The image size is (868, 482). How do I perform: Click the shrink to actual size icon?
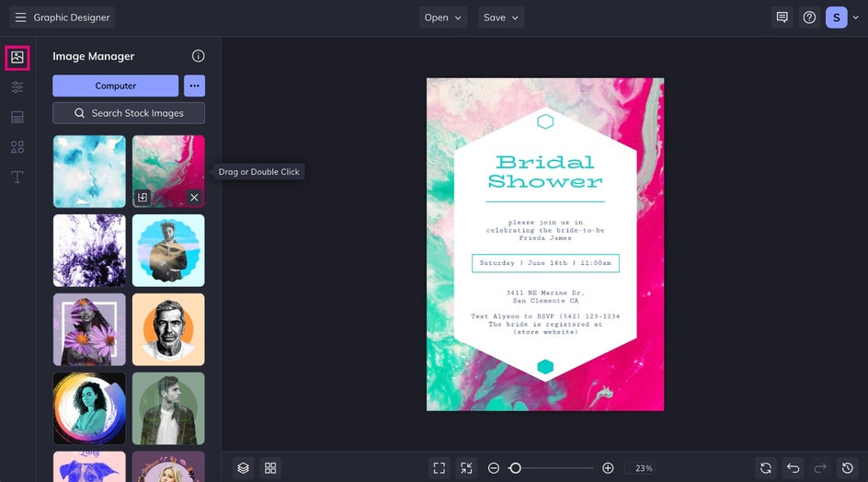click(466, 468)
